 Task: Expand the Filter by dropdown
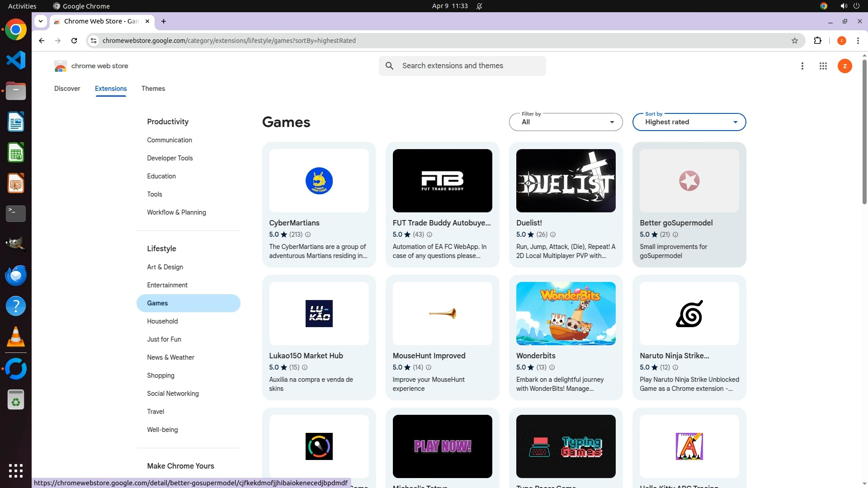[x=566, y=122]
